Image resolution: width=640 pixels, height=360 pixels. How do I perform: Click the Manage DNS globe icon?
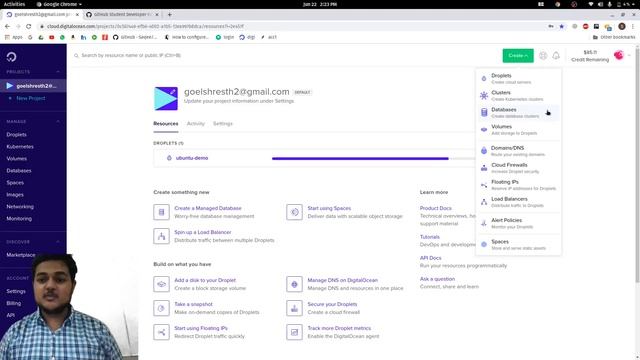click(x=294, y=284)
